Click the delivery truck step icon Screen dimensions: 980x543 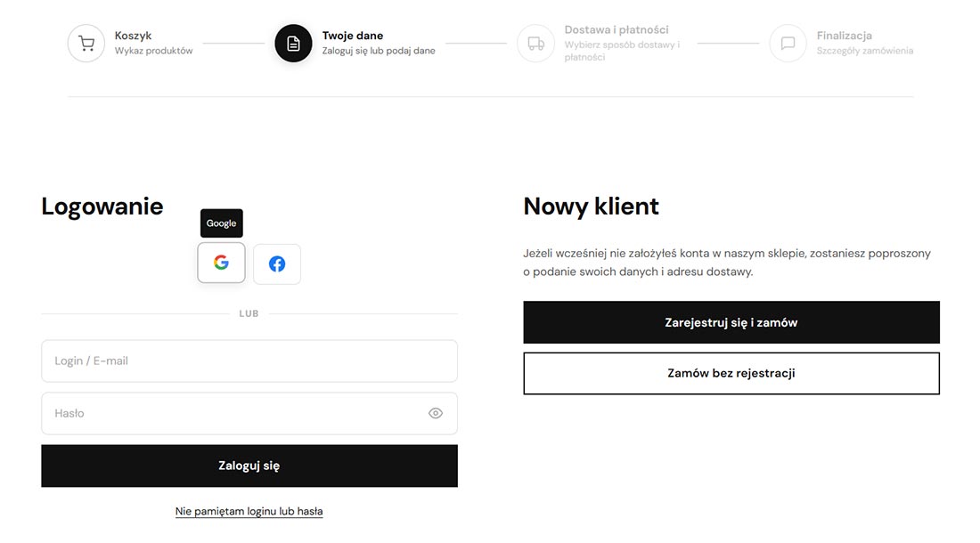coord(535,43)
